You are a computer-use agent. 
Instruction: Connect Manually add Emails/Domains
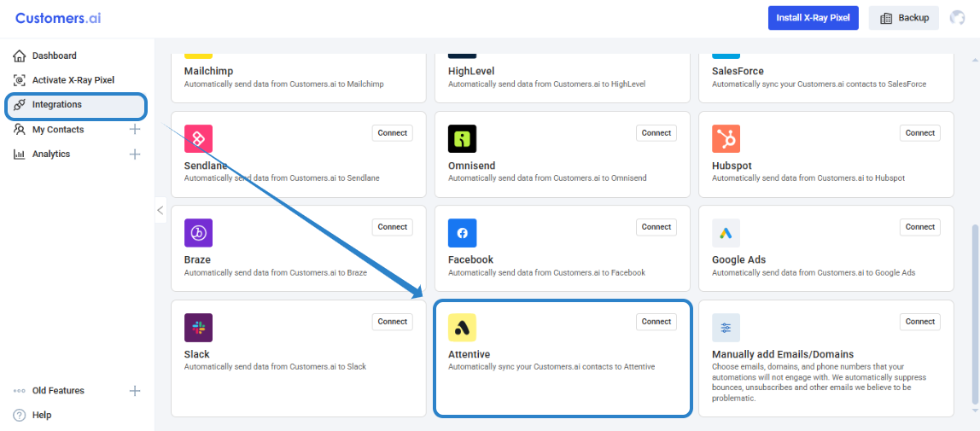(920, 322)
